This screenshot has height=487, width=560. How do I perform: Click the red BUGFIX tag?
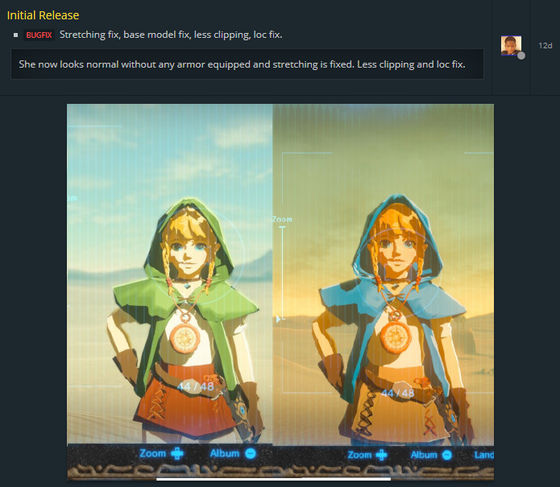tap(39, 35)
